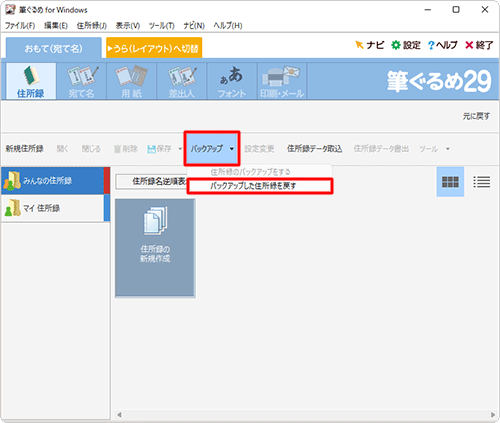
Task: Click 住所録データ取込 button
Action: 314,149
